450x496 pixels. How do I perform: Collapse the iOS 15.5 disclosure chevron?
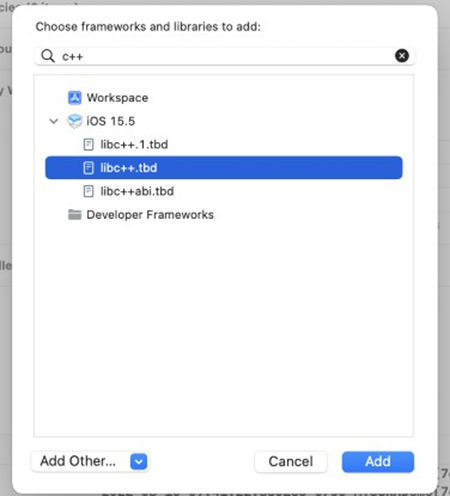(x=54, y=121)
